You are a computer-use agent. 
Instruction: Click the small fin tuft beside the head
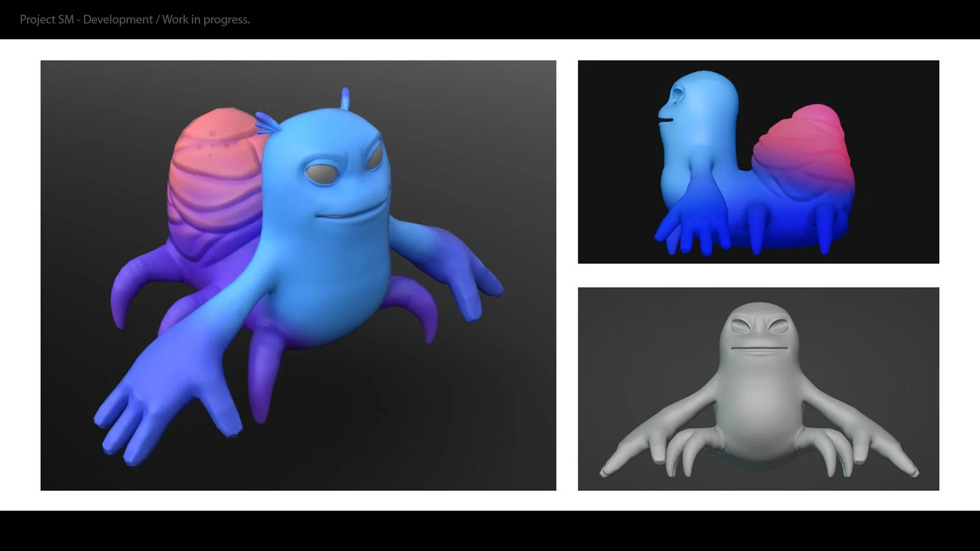266,123
